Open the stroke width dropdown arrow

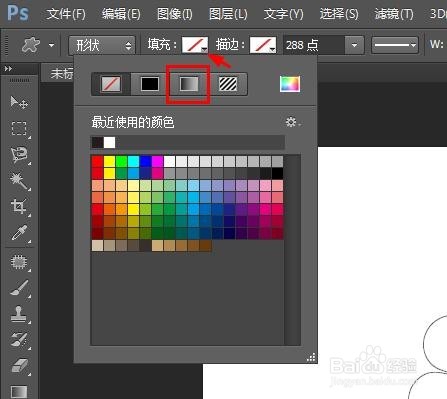tap(354, 45)
